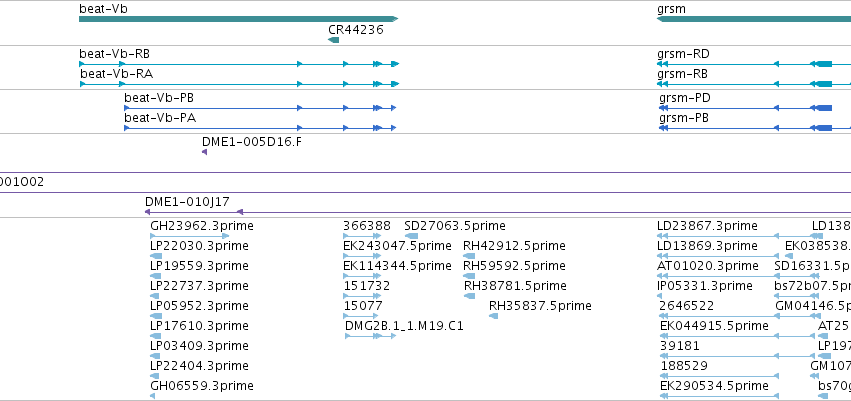
Task: Select the EK243047.5prime alignment feature
Action: 361,256
